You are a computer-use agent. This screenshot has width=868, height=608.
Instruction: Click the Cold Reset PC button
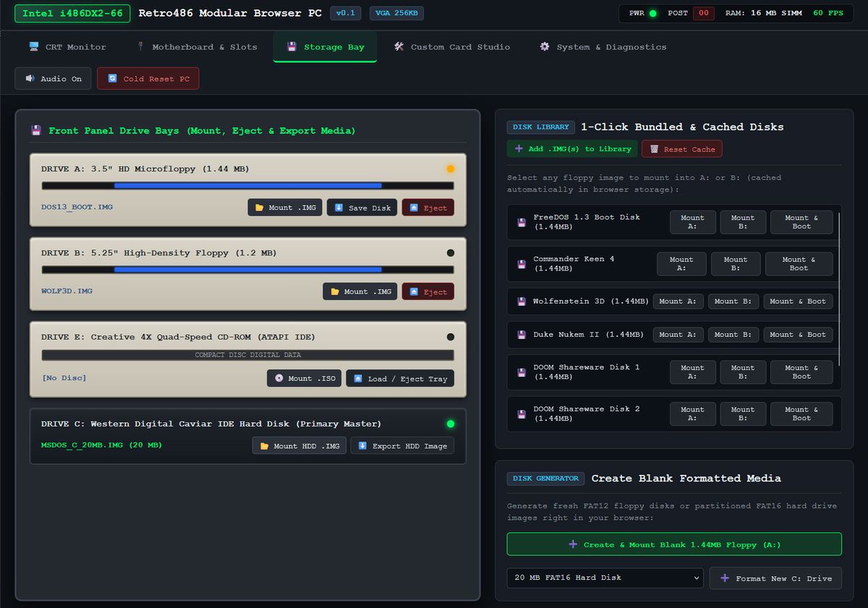click(x=148, y=79)
